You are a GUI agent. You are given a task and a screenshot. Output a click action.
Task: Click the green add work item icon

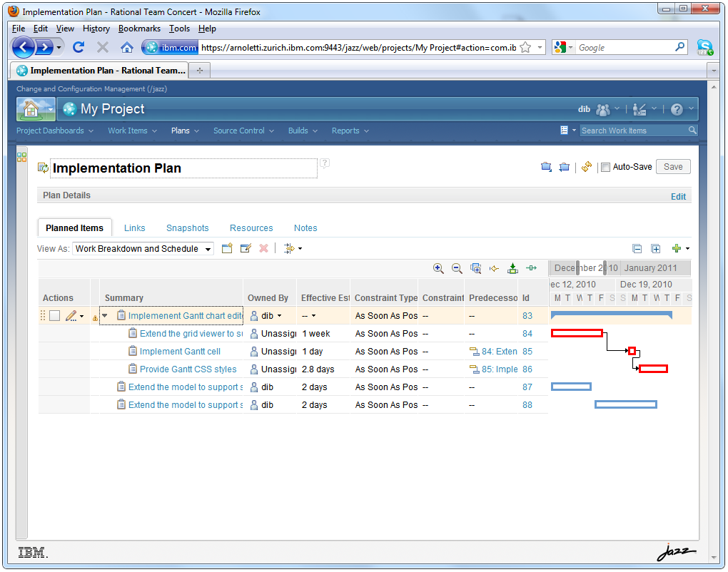point(677,249)
